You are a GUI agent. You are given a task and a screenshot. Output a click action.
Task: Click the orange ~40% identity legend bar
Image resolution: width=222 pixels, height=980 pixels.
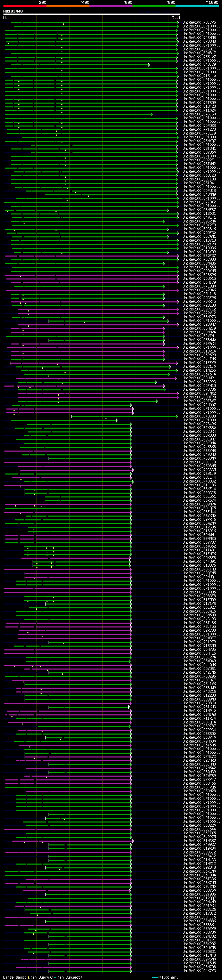pos(68,6)
